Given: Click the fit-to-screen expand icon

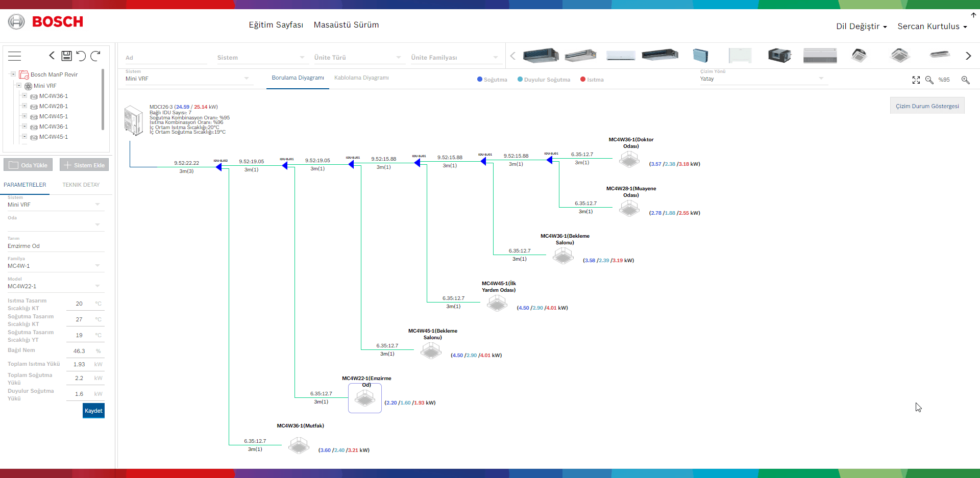Looking at the screenshot, I should (x=916, y=80).
